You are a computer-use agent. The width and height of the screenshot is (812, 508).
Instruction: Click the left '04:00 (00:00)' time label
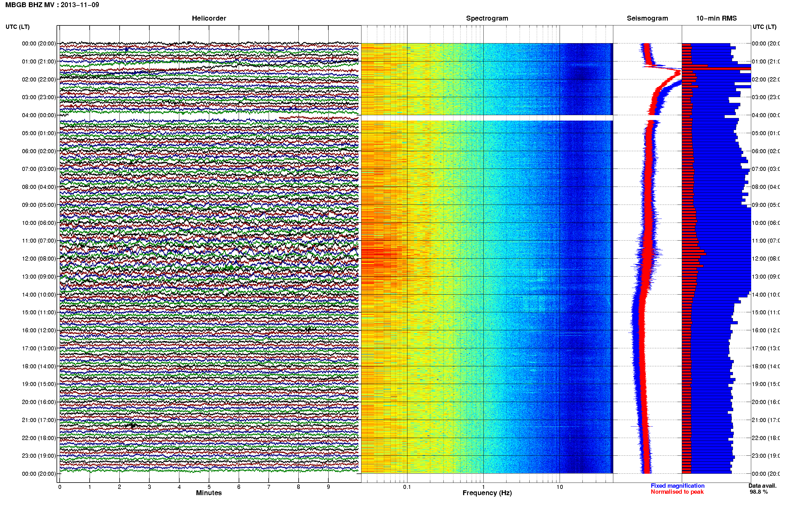tap(39, 115)
